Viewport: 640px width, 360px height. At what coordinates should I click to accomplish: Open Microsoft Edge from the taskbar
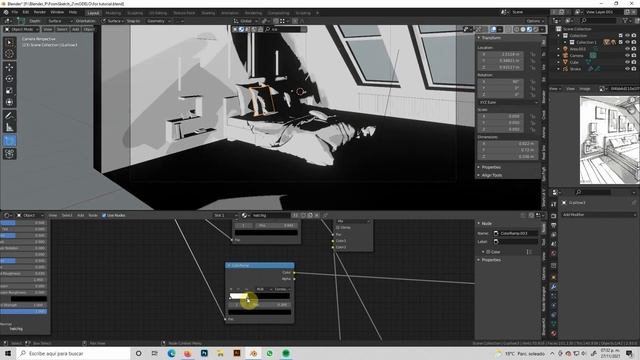point(171,353)
